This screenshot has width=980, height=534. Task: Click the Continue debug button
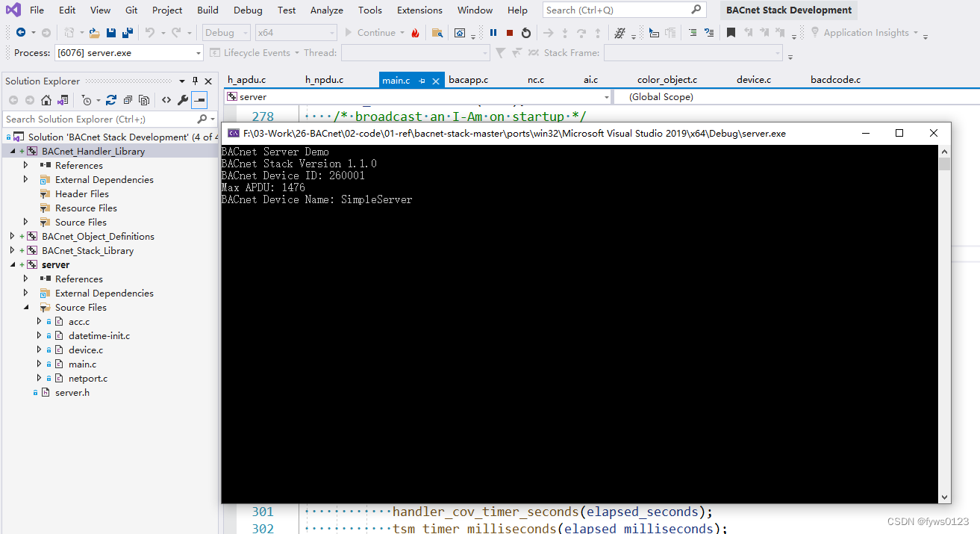point(369,33)
